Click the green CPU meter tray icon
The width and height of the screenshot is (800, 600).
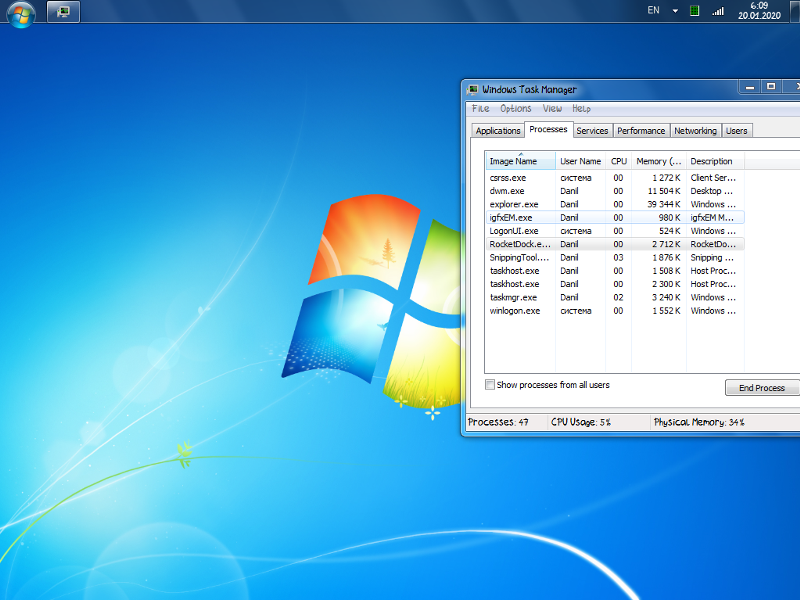[694, 11]
